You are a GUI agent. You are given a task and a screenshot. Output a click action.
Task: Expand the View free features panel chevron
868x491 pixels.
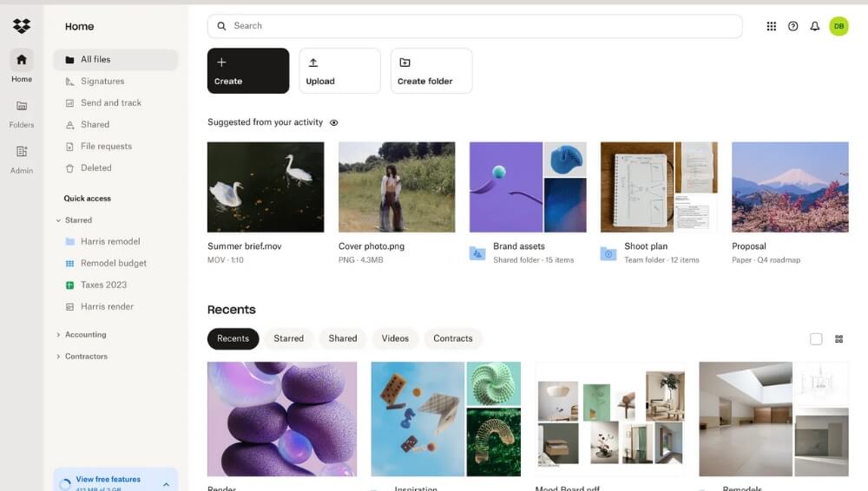pyautogui.click(x=166, y=484)
